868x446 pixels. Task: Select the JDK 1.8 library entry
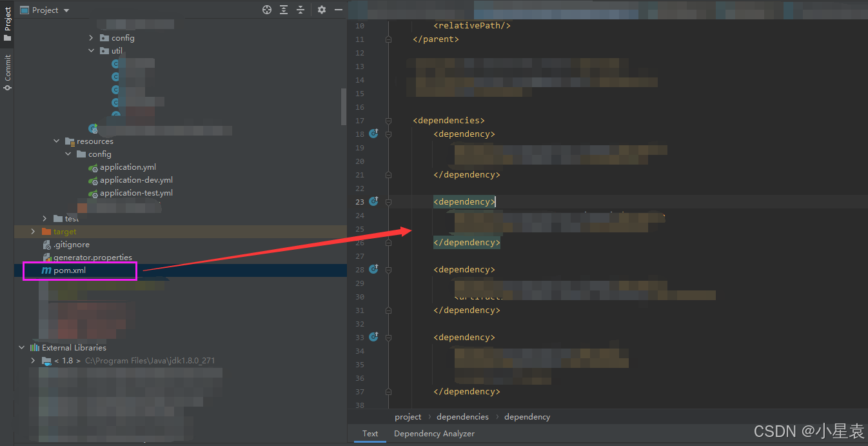[134, 361]
